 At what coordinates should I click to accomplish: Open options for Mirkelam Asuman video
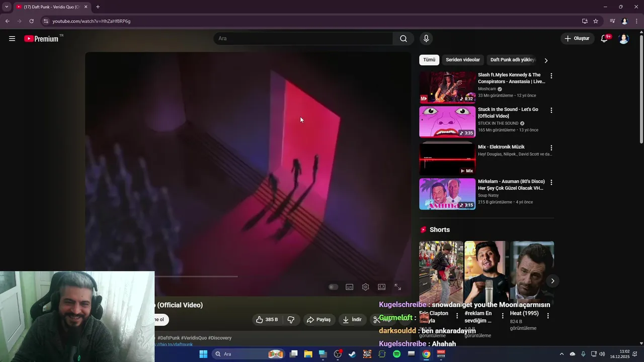point(551,183)
